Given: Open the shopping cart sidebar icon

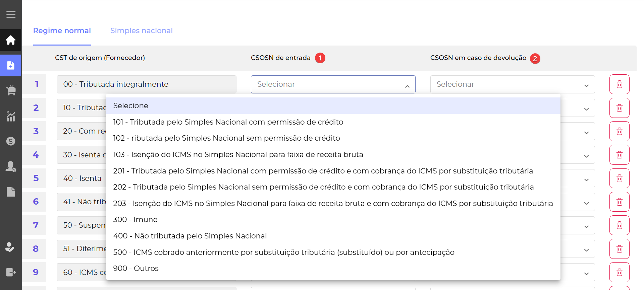Looking at the screenshot, I should click(11, 90).
